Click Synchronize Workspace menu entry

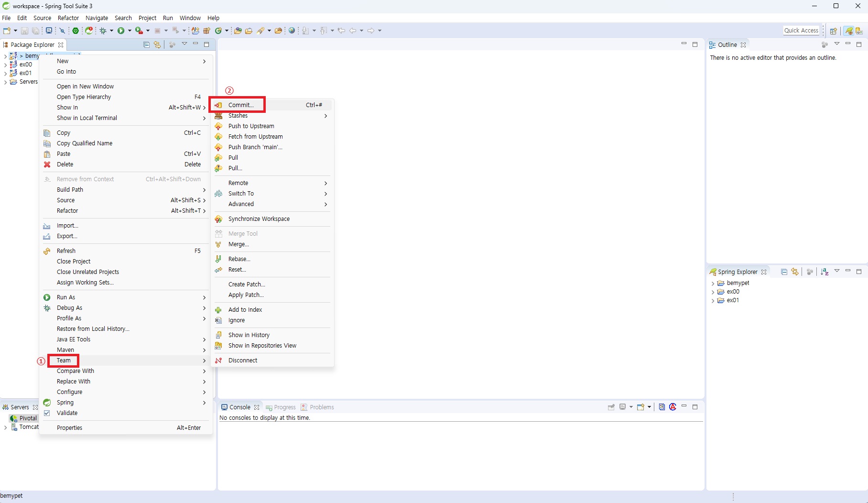[x=272, y=219]
